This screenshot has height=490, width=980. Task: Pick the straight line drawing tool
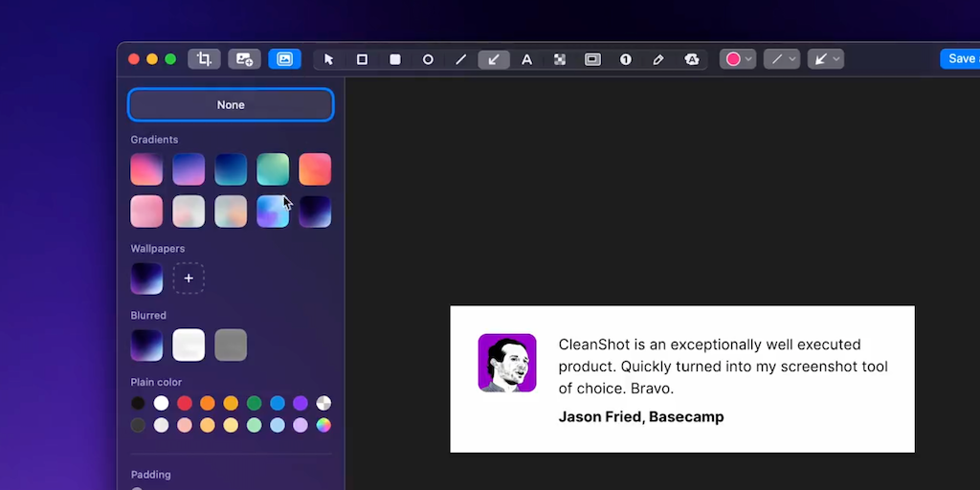click(460, 59)
